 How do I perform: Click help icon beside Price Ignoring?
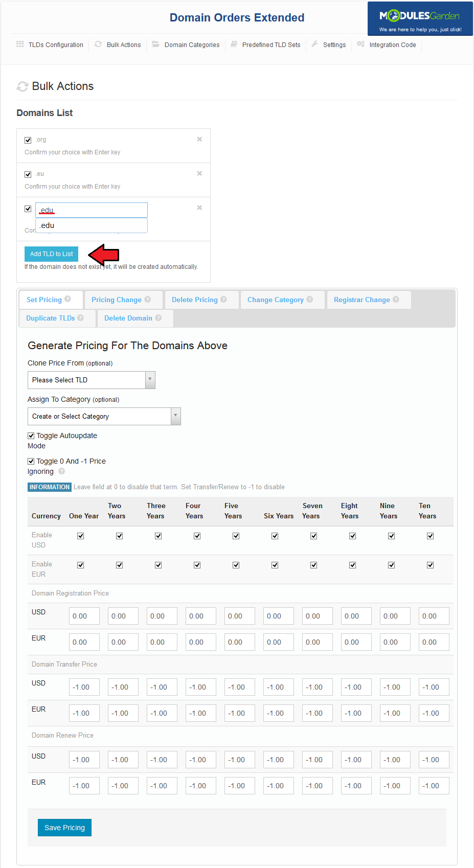point(61,471)
